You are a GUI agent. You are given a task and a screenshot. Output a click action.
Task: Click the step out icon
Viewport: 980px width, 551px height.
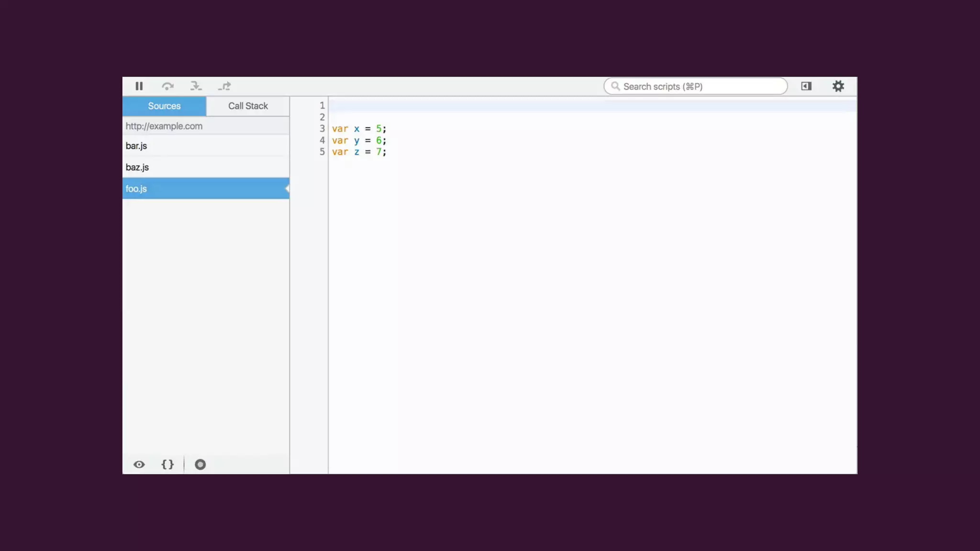click(x=224, y=86)
